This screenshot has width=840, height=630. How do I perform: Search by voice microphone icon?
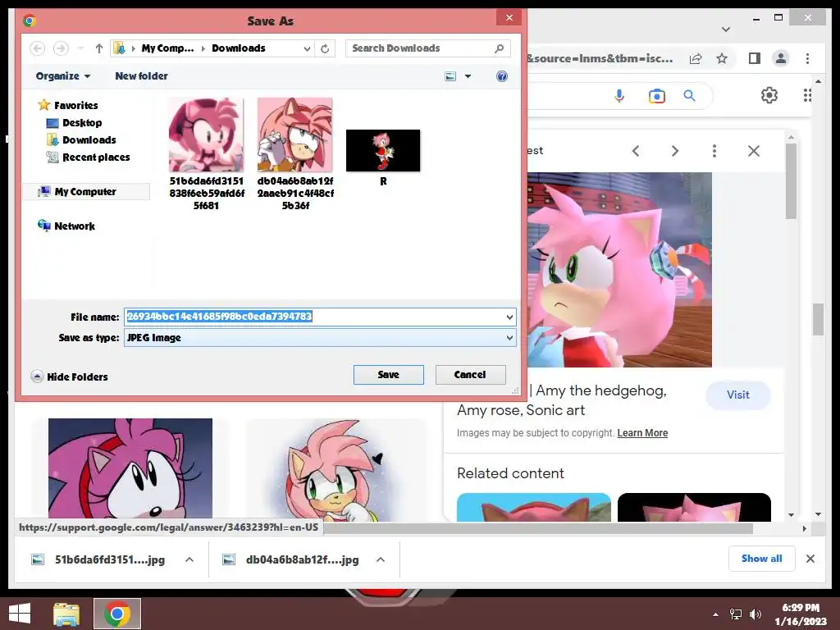[619, 96]
